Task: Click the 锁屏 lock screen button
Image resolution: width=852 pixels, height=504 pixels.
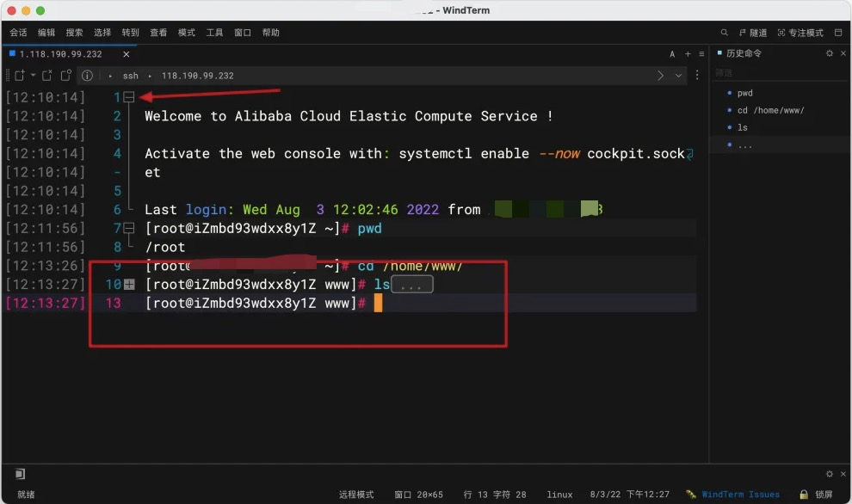Action: point(816,495)
